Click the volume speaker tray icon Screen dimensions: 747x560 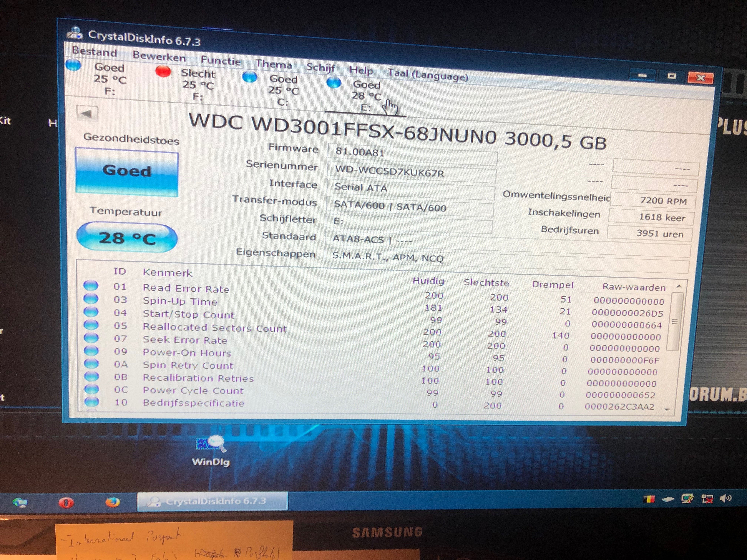pos(725,498)
